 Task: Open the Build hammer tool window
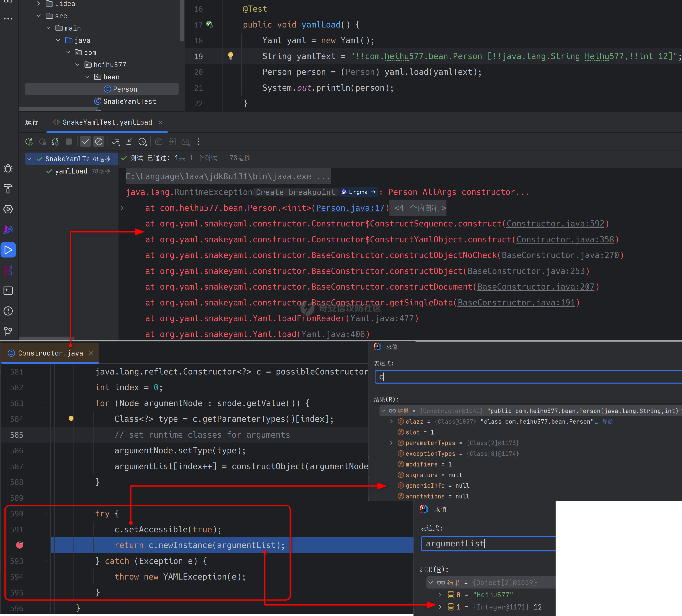pyautogui.click(x=8, y=189)
